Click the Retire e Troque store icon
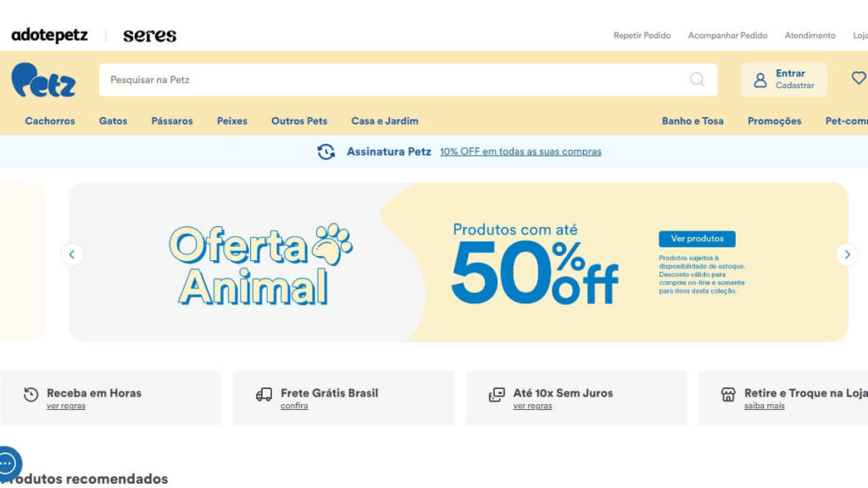This screenshot has width=868, height=488. click(728, 395)
